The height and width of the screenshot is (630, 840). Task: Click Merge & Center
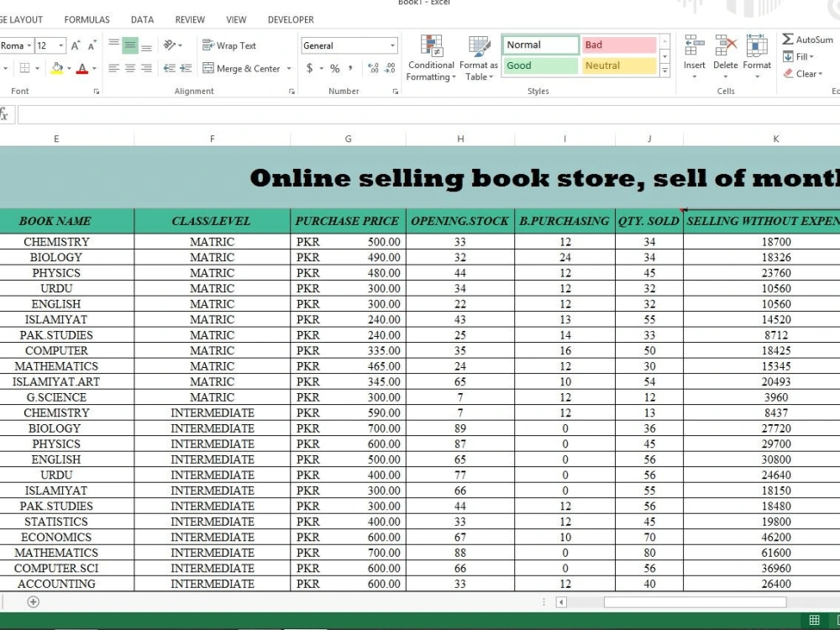(242, 69)
